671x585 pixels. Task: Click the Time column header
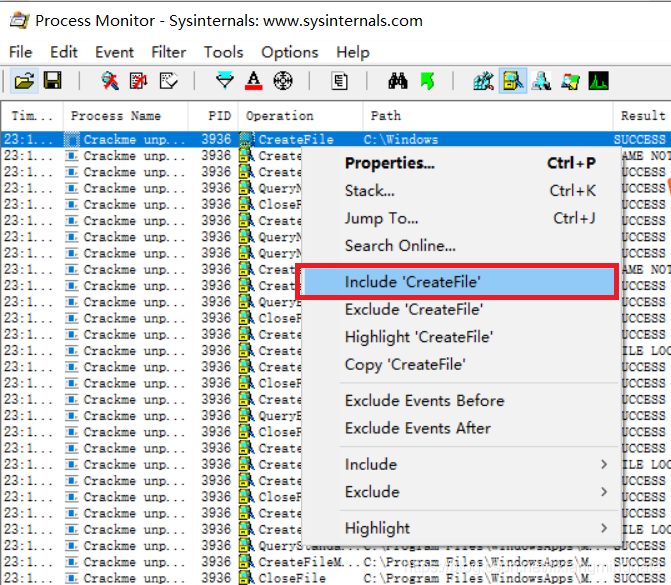(32, 116)
